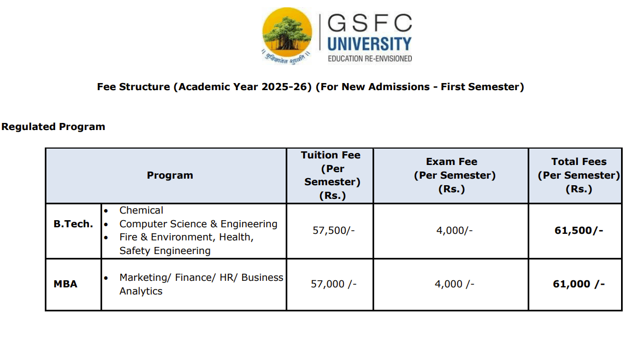Click the 61,000 /- total fees value

[x=578, y=284]
